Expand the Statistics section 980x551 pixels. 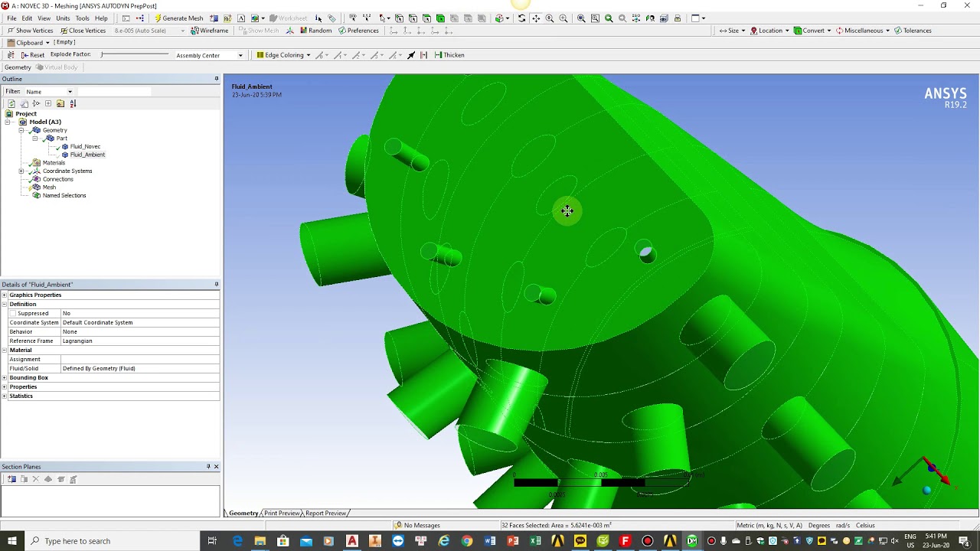pyautogui.click(x=5, y=396)
